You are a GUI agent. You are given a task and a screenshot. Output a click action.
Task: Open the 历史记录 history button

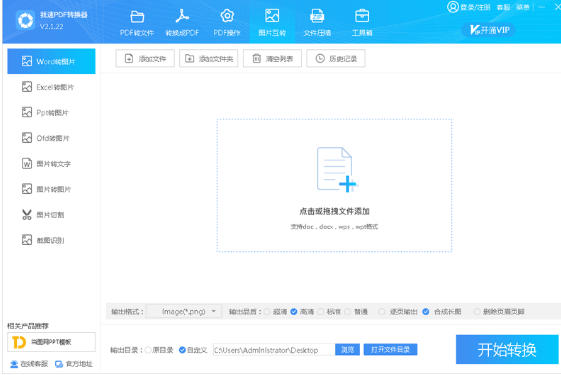point(336,58)
